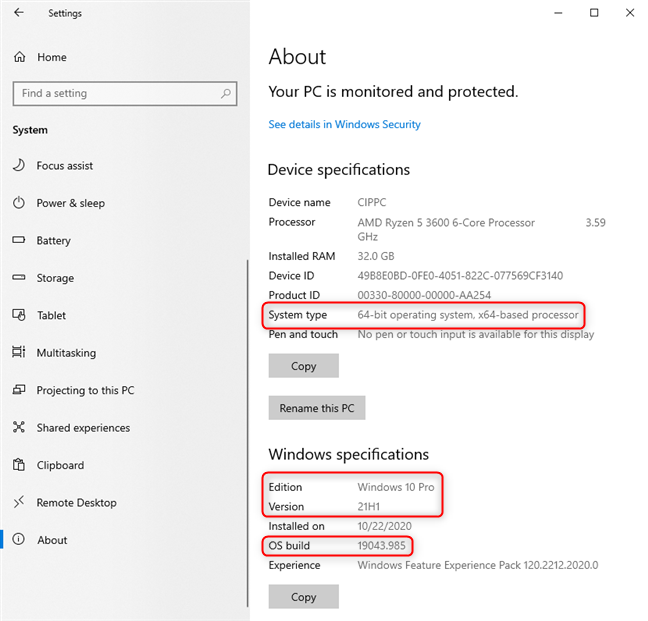Open See details in Windows Security
The height and width of the screenshot is (621, 648).
pos(344,125)
